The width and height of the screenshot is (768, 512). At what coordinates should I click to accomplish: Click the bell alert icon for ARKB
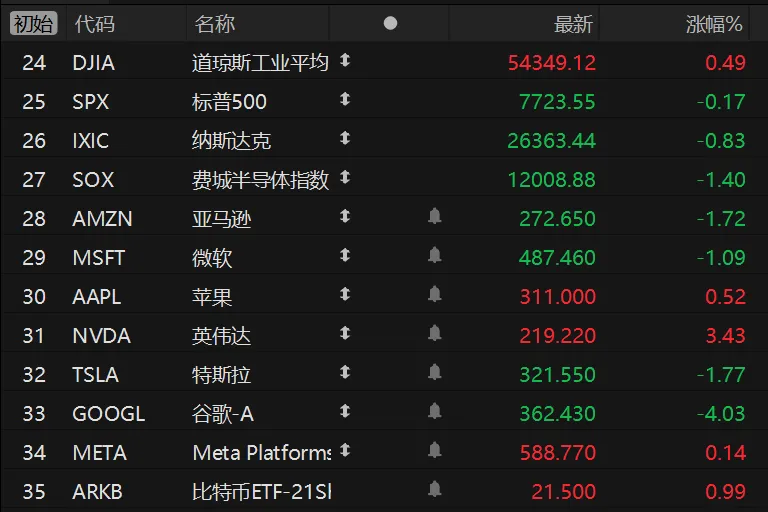pyautogui.click(x=434, y=489)
